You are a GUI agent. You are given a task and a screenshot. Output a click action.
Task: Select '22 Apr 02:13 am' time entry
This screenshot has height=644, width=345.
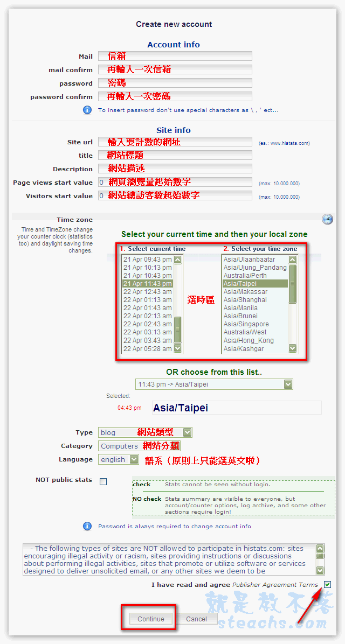coord(148,316)
